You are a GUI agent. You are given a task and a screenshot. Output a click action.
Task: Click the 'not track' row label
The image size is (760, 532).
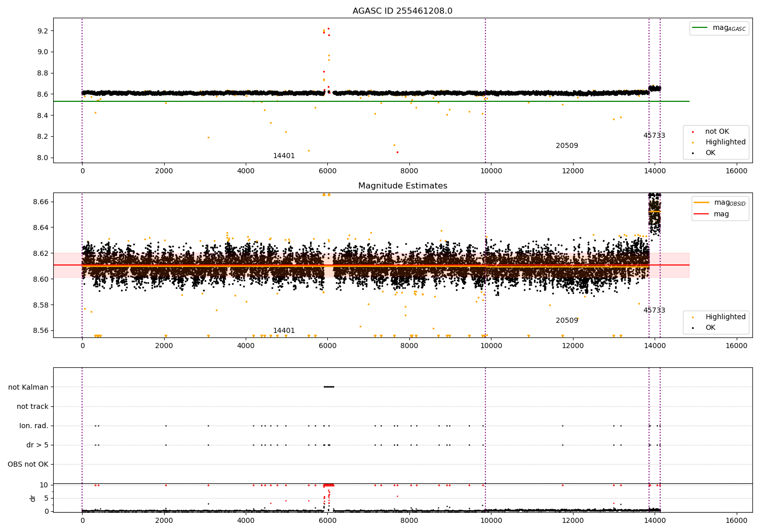[32, 406]
